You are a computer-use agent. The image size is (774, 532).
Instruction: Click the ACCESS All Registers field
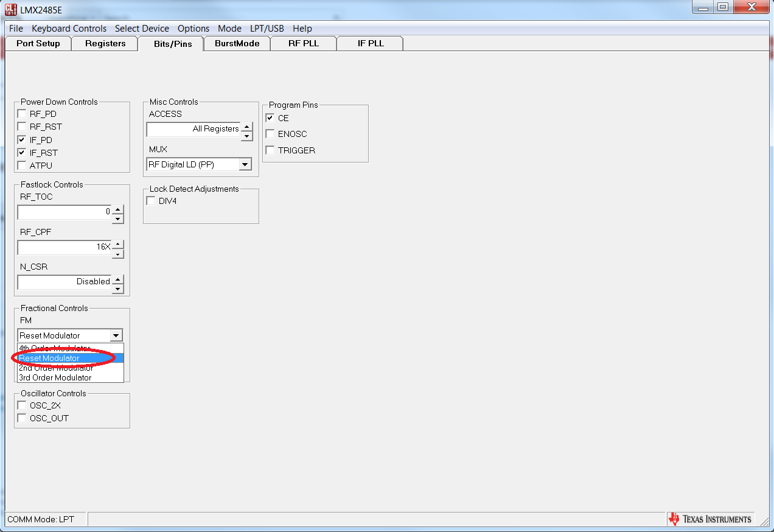(x=193, y=130)
